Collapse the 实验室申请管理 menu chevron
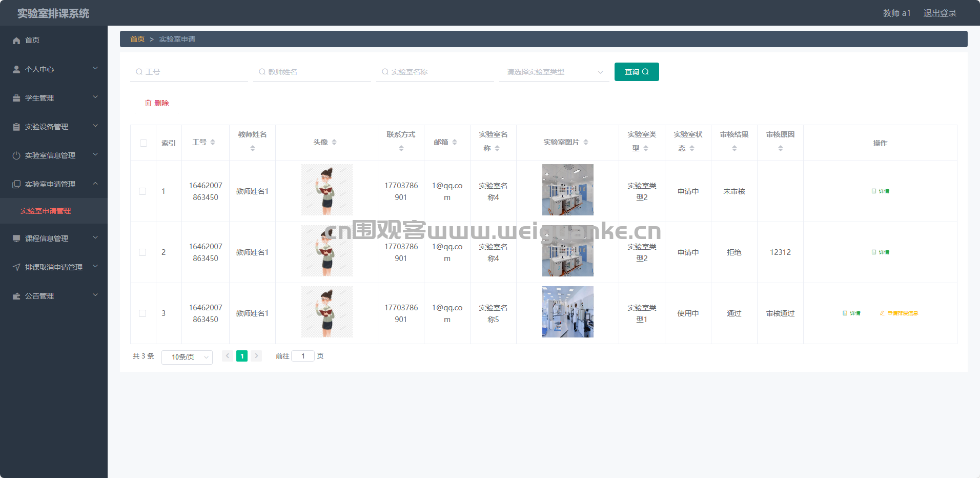 [x=95, y=183]
